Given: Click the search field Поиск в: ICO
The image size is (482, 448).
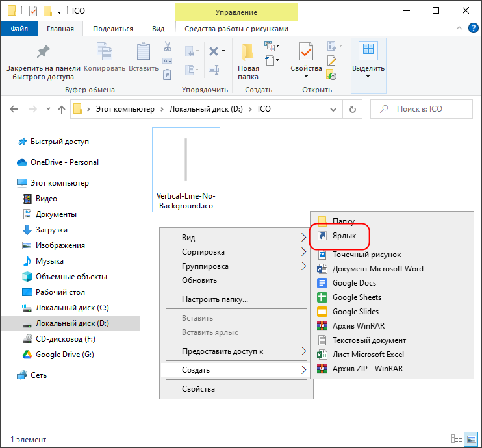Looking at the screenshot, I should (x=421, y=109).
